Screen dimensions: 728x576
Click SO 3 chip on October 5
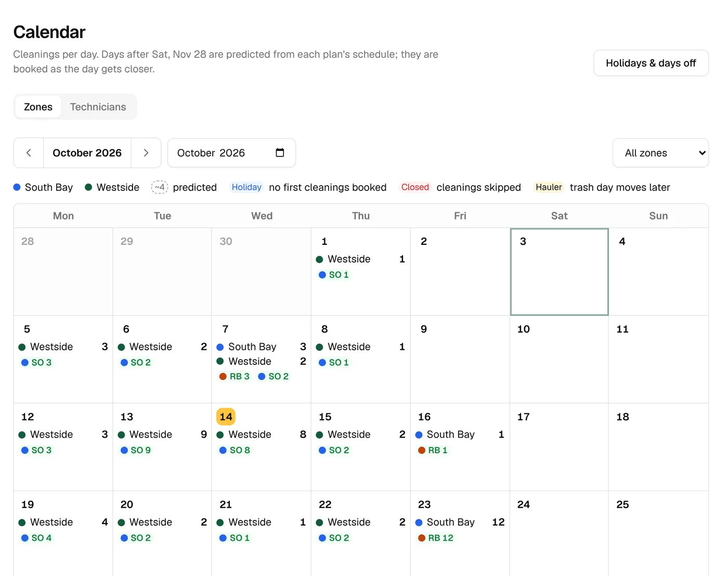pyautogui.click(x=36, y=362)
